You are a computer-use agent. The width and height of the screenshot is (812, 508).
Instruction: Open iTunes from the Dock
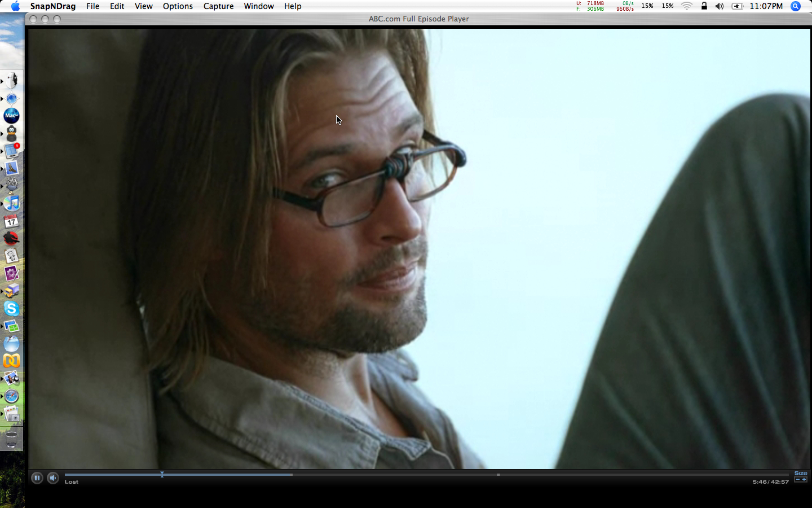point(11,203)
